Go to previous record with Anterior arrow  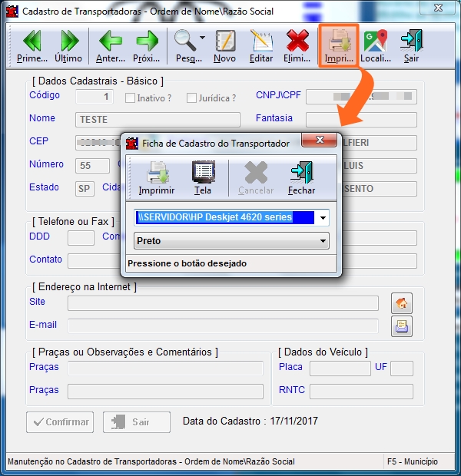111,45
